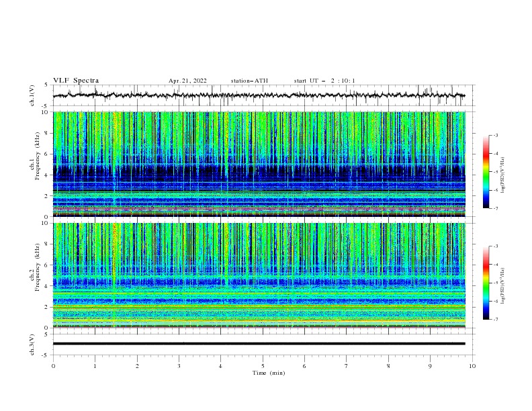Viewport: 532px width, 411px height.
Task: Click the "7" tick on the time axis
Action: [347, 366]
